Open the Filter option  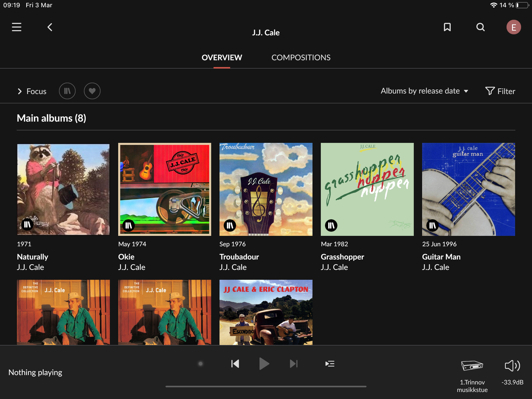(500, 91)
